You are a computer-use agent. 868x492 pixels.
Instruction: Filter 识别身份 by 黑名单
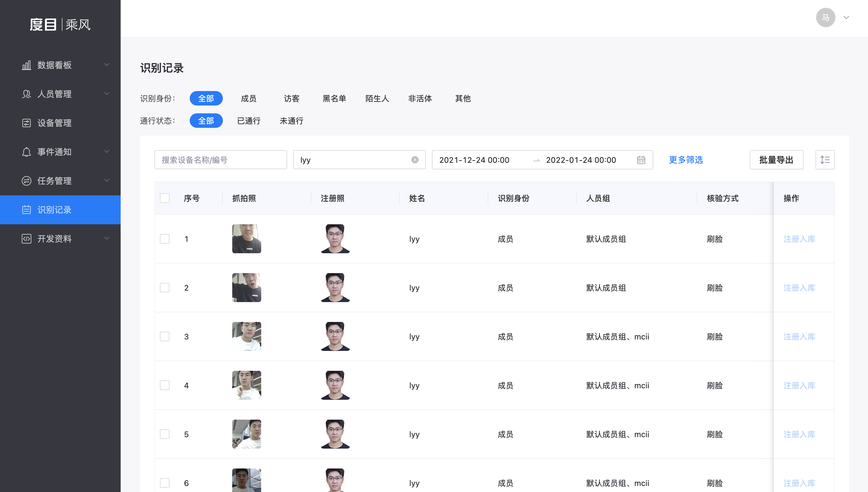(x=334, y=98)
